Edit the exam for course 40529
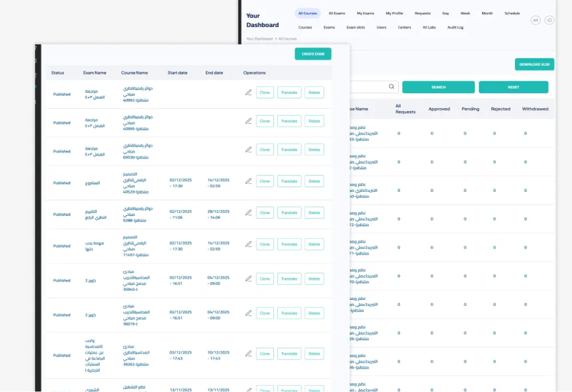The height and width of the screenshot is (392, 572). click(248, 181)
